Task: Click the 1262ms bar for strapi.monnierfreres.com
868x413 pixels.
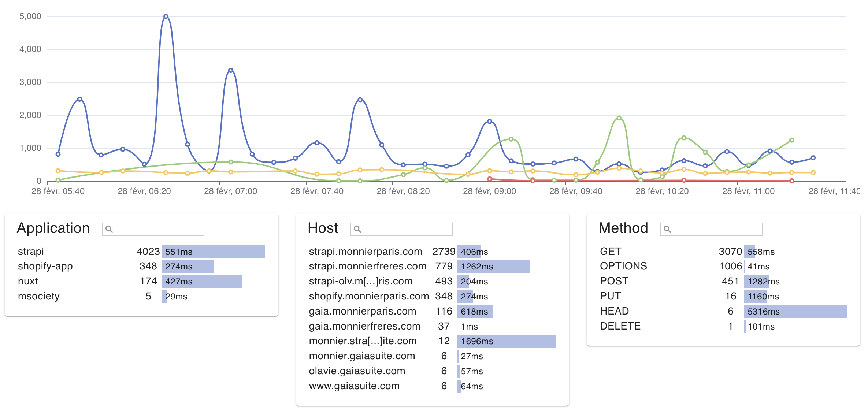Action: click(x=494, y=267)
